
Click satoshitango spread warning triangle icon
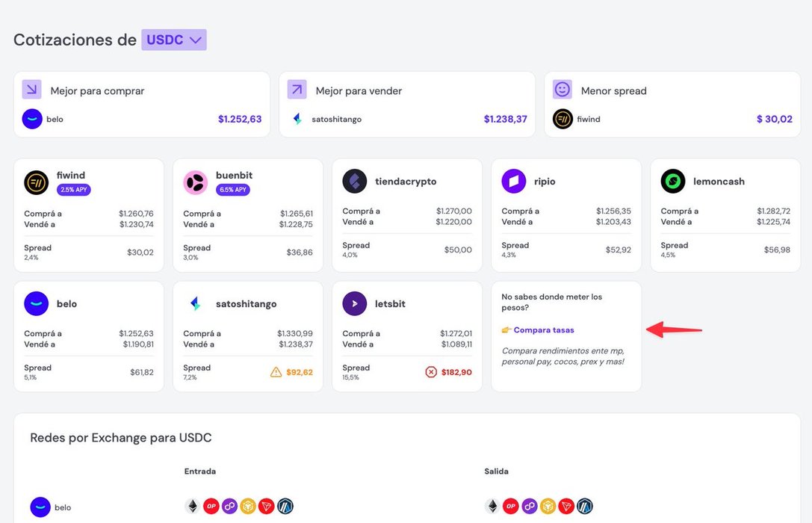276,372
